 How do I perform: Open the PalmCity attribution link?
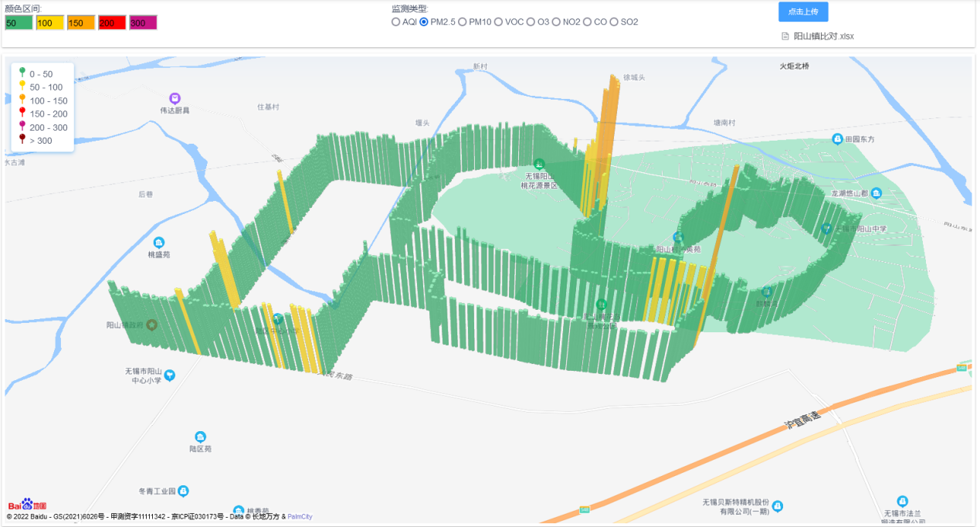pos(300,516)
